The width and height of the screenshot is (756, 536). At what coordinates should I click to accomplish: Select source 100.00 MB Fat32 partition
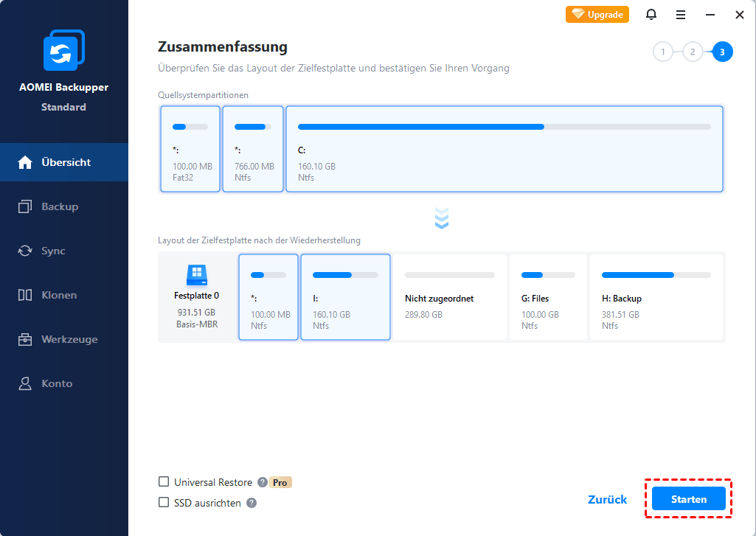point(190,149)
